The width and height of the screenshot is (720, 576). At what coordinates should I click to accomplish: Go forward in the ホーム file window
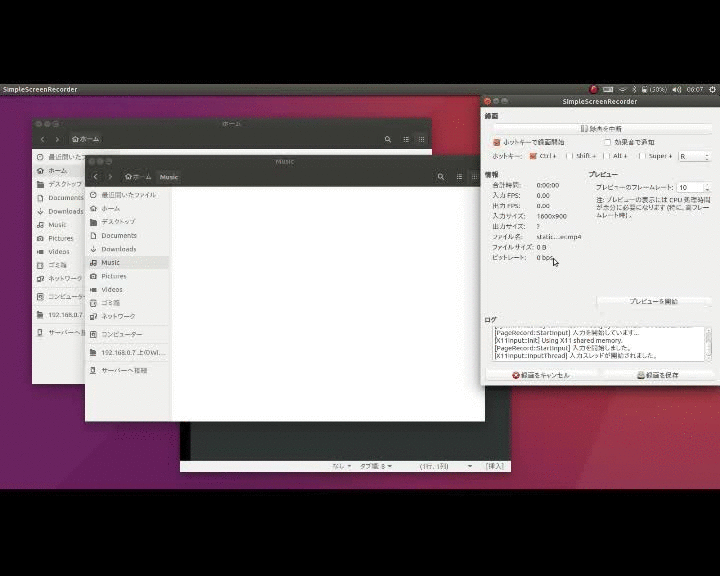click(57, 139)
